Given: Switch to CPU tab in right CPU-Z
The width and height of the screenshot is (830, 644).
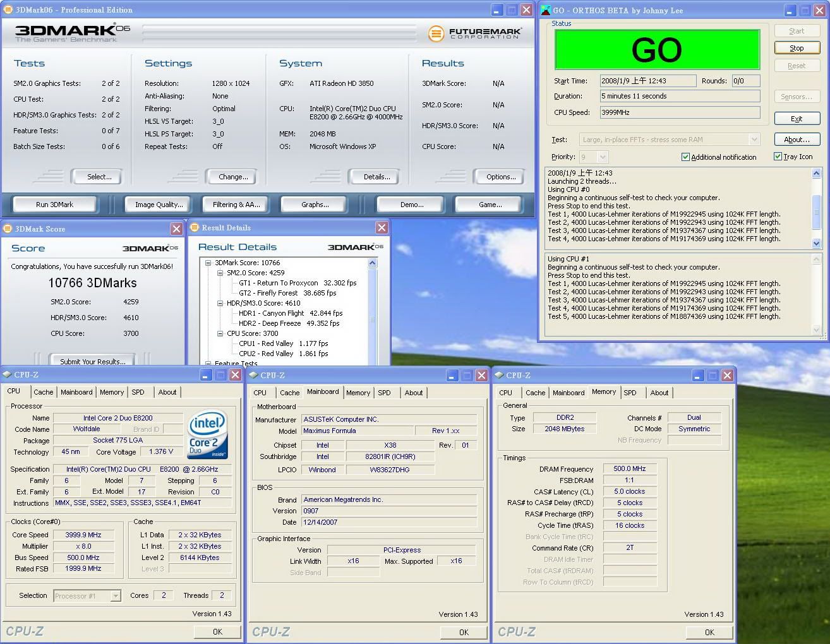Looking at the screenshot, I should coord(506,393).
